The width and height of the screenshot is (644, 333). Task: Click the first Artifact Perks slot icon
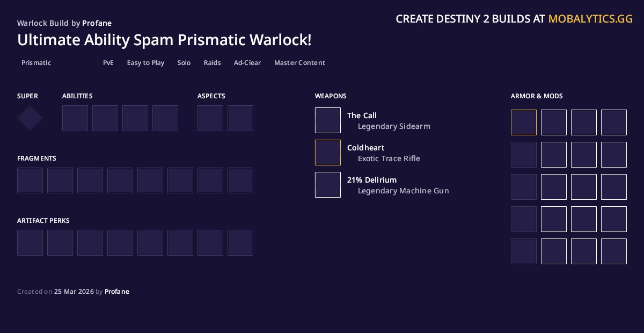[30, 243]
